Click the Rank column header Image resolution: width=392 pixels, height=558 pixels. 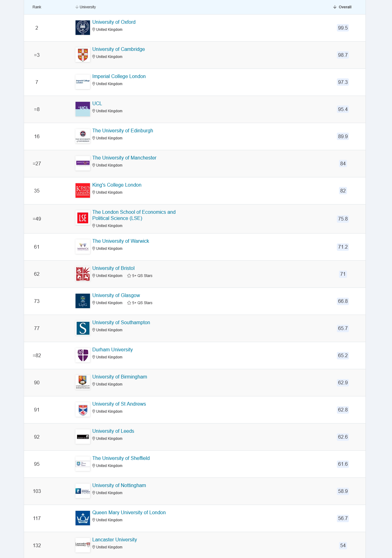point(37,7)
